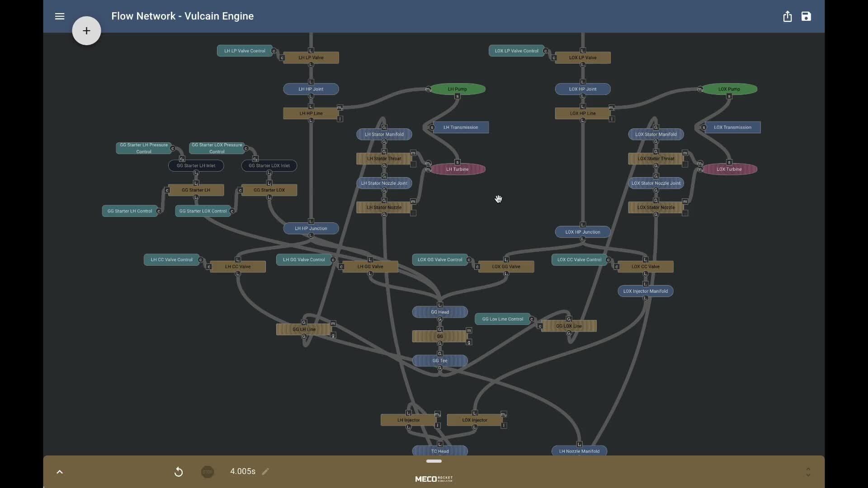868x488 pixels.
Task: Click the GG Starter LH Pressure Control node
Action: (x=143, y=148)
